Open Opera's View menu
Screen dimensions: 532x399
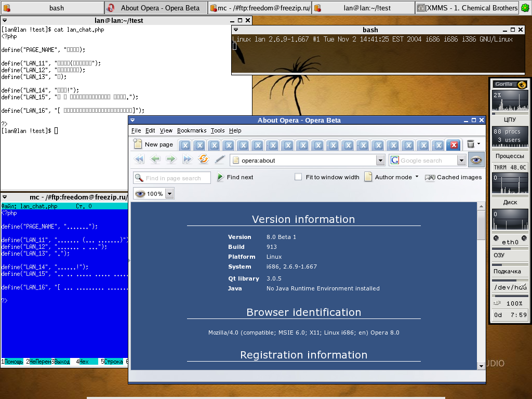[x=166, y=130]
